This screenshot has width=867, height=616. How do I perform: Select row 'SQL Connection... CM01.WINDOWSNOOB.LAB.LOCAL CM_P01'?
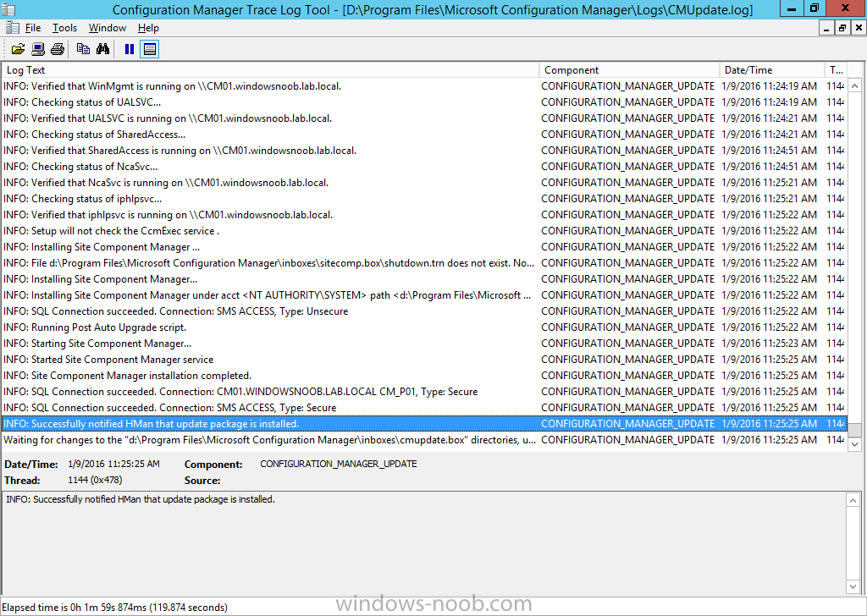(424, 391)
